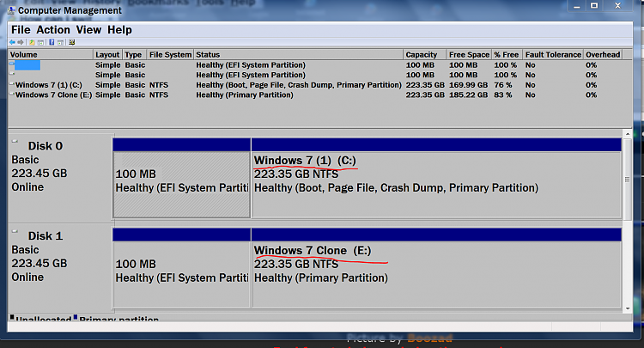Click the vertical scrollbar thumb in disk pane

coord(628,179)
